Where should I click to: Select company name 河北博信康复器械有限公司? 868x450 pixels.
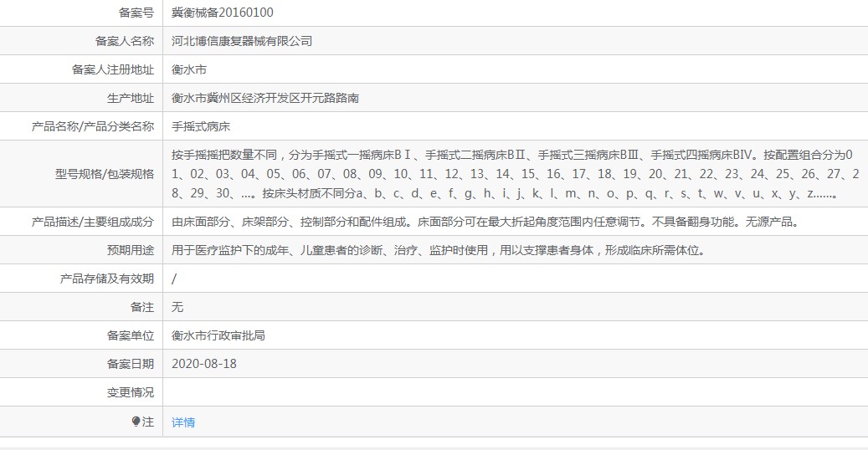[x=242, y=41]
